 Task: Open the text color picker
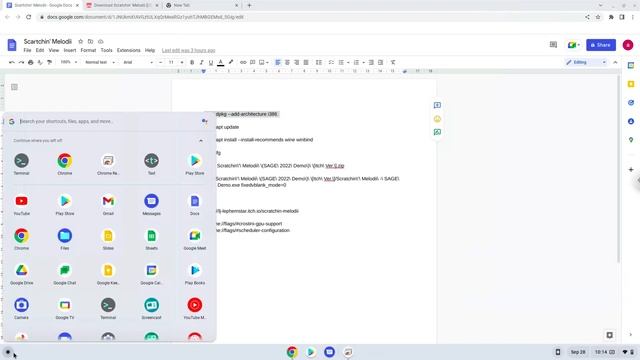click(220, 62)
